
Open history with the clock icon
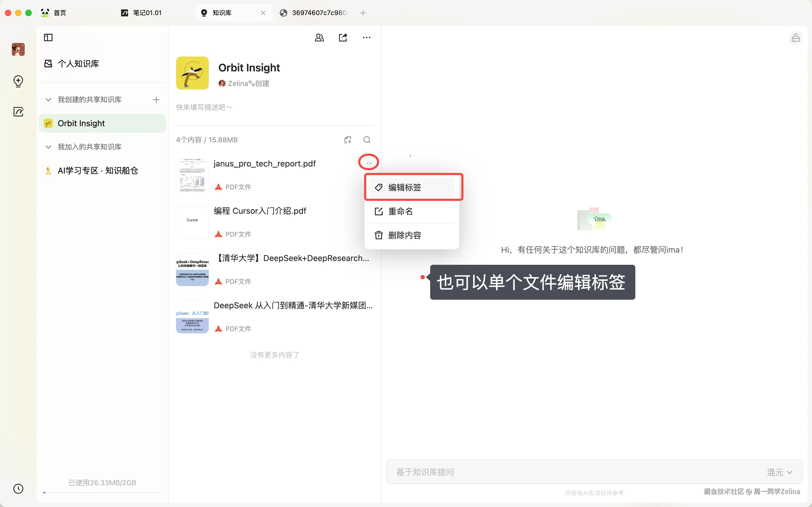tap(18, 488)
